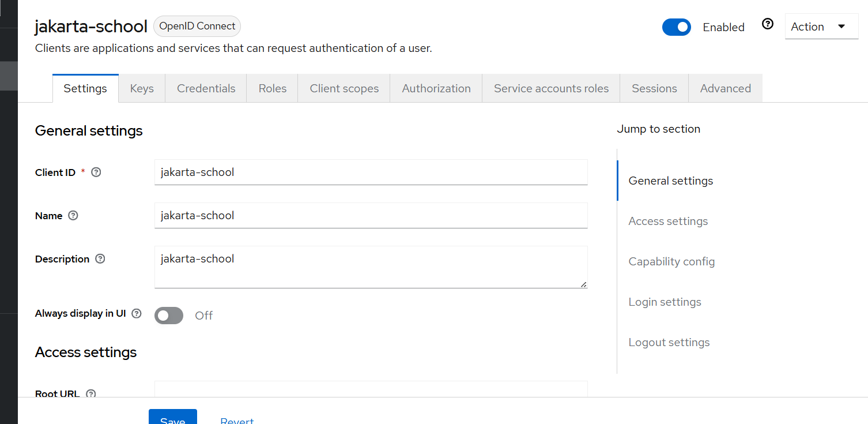868x424 pixels.
Task: Click the help icon next to Client ID
Action: point(96,172)
